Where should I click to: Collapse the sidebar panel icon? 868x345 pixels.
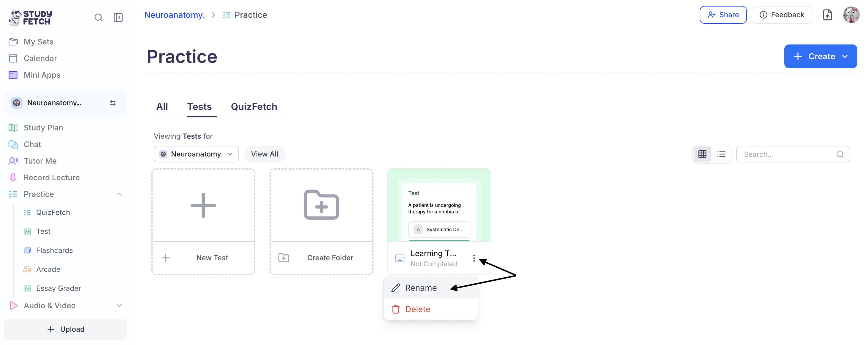(x=118, y=17)
